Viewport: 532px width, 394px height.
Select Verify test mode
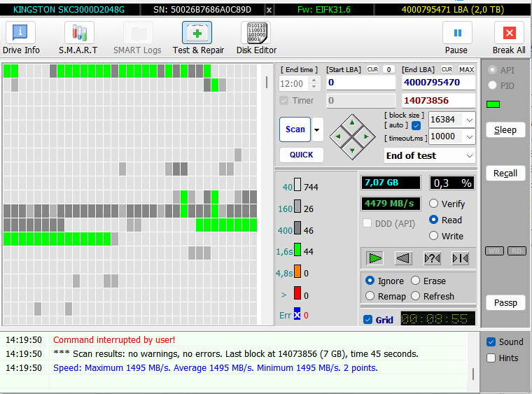(x=433, y=204)
